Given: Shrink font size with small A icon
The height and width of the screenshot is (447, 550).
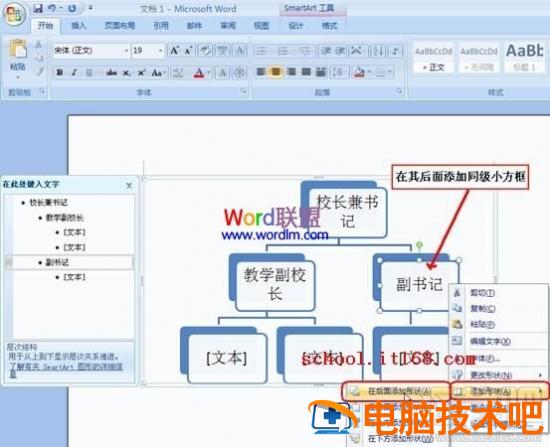Looking at the screenshot, I should coord(189,51).
